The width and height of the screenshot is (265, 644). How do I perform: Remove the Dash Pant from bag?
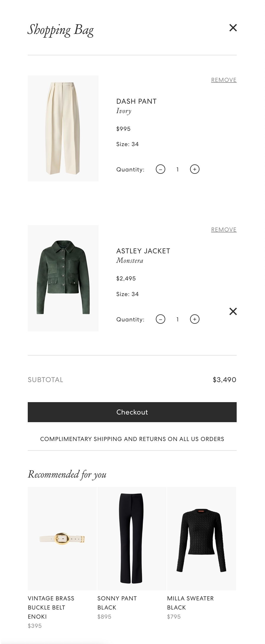[x=224, y=80]
